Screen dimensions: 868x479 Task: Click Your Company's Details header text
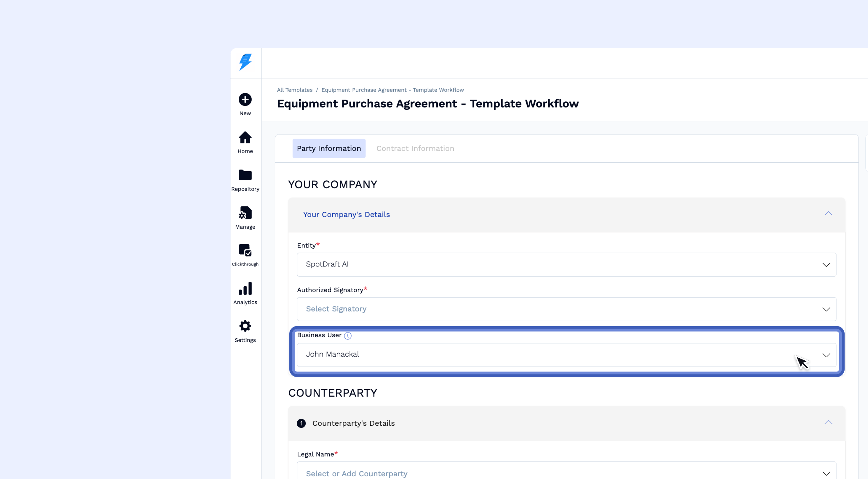(x=346, y=215)
